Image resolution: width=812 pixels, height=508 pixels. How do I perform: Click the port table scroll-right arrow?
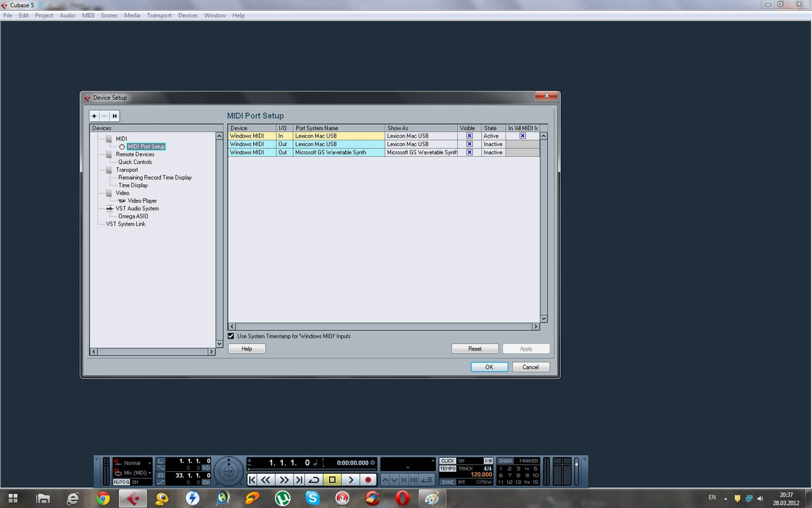point(535,326)
